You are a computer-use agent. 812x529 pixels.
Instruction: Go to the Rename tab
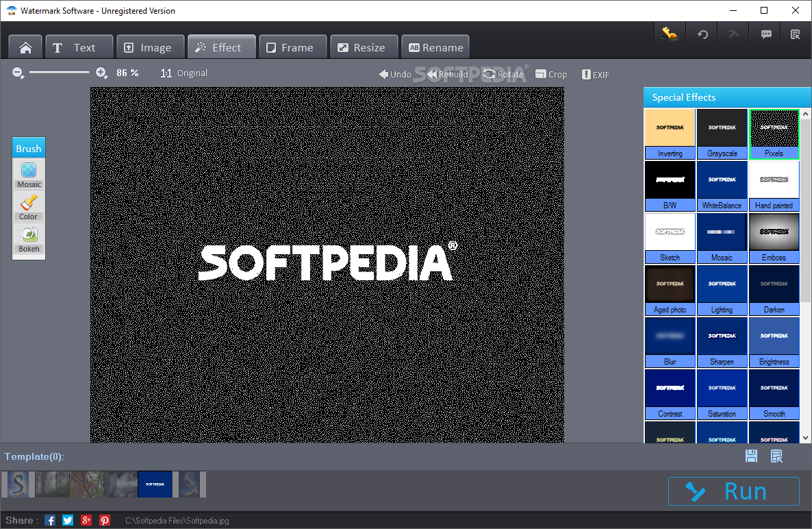[435, 48]
